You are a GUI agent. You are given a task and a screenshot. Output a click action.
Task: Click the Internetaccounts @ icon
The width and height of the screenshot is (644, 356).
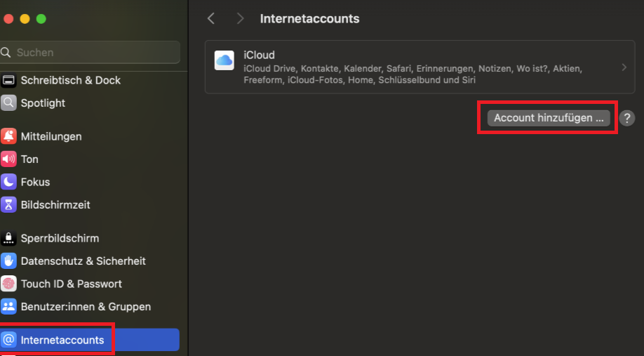8,340
